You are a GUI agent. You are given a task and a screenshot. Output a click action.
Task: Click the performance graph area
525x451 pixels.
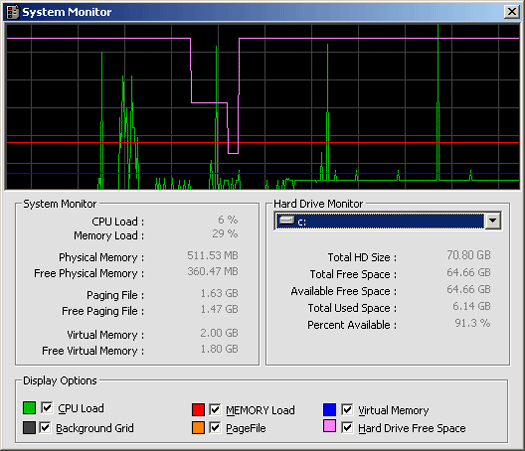263,107
